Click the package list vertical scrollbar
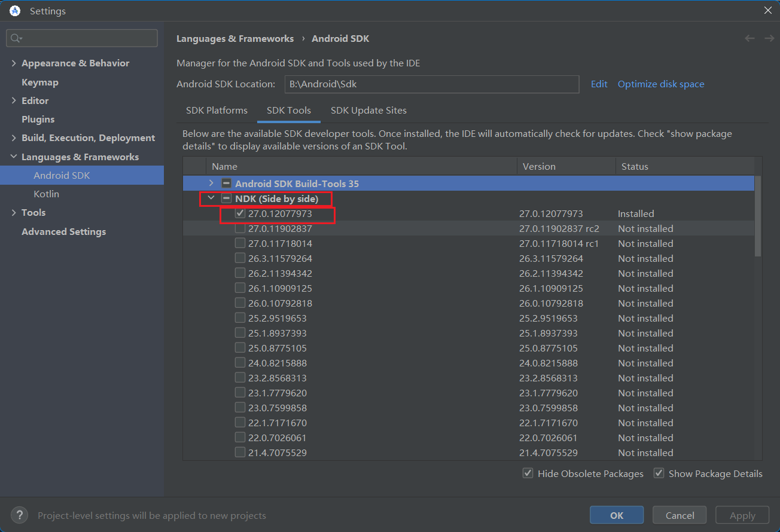 (758, 216)
